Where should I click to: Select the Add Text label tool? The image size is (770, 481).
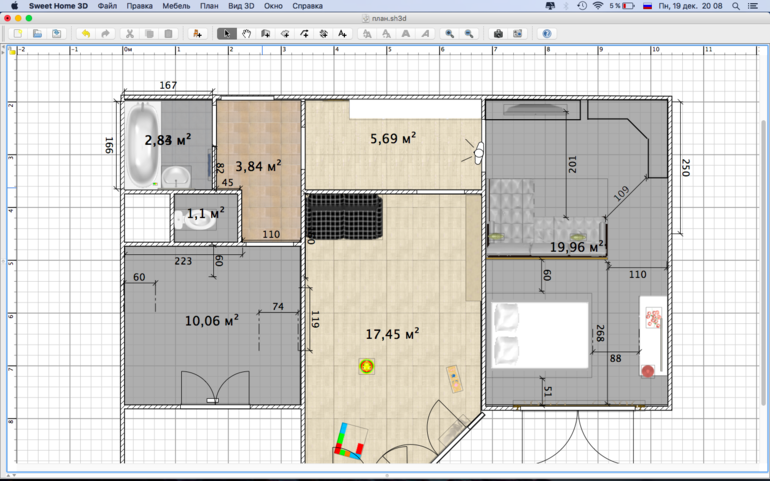(x=343, y=34)
